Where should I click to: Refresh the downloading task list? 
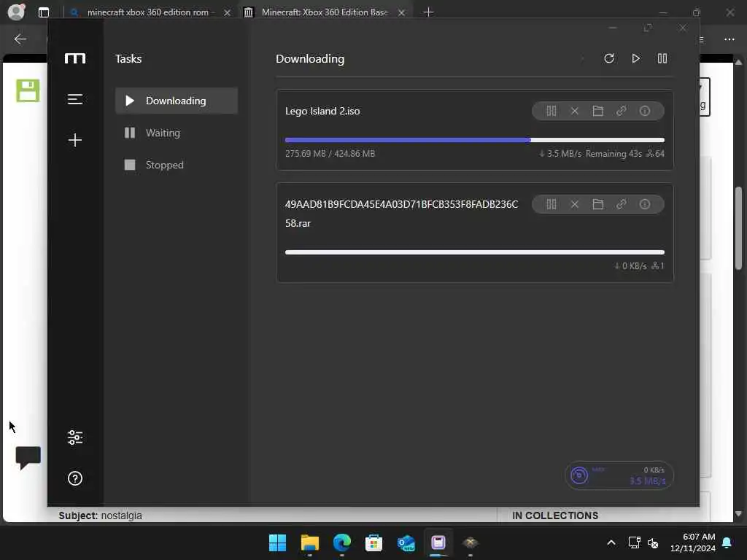pos(609,58)
